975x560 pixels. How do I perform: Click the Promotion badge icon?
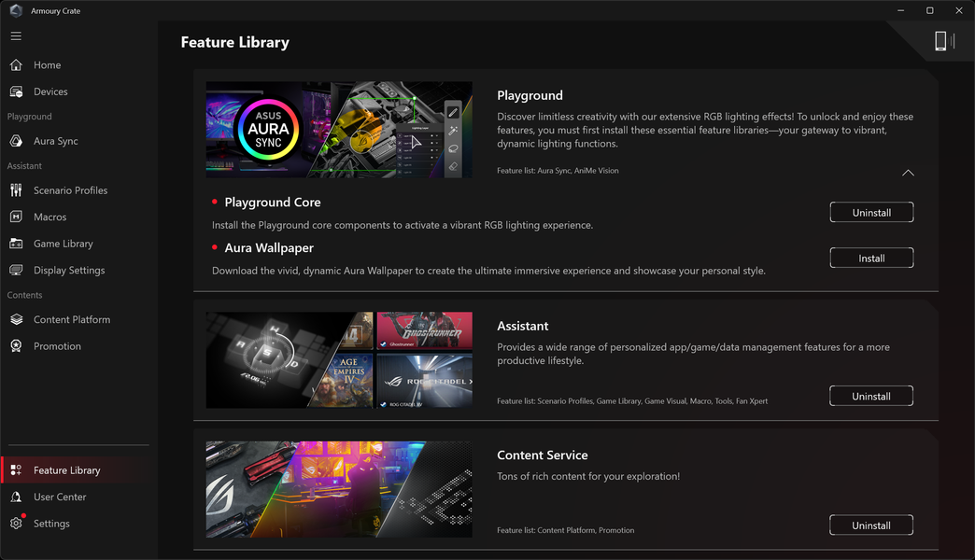[16, 346]
